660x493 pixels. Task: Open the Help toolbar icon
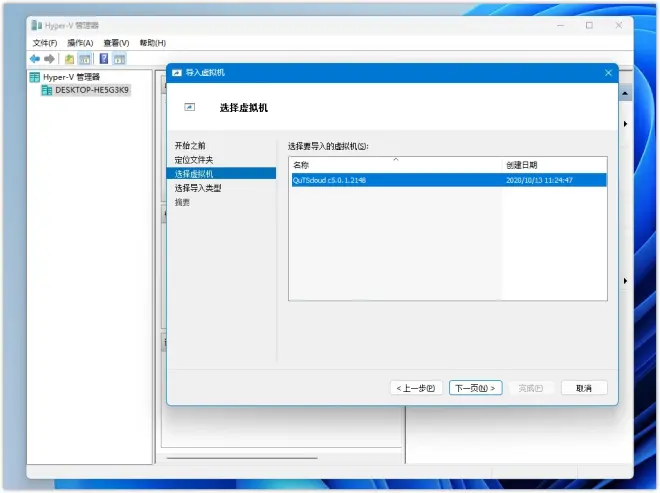104,59
